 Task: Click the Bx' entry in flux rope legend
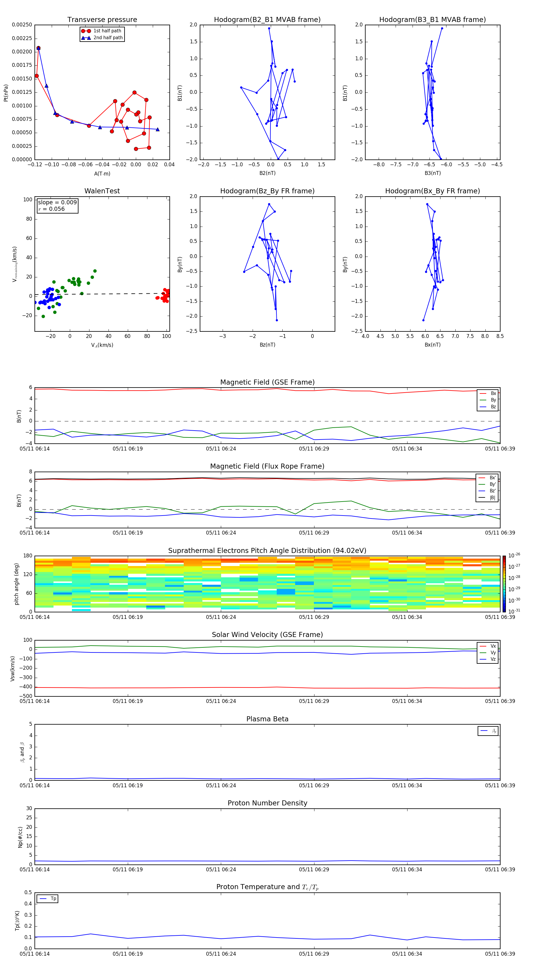(487, 478)
